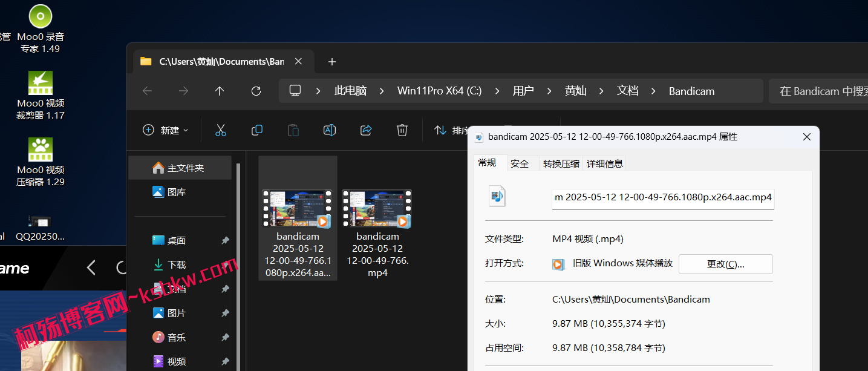Select 下载 in navigation pane
The width and height of the screenshot is (868, 371).
[x=180, y=264]
